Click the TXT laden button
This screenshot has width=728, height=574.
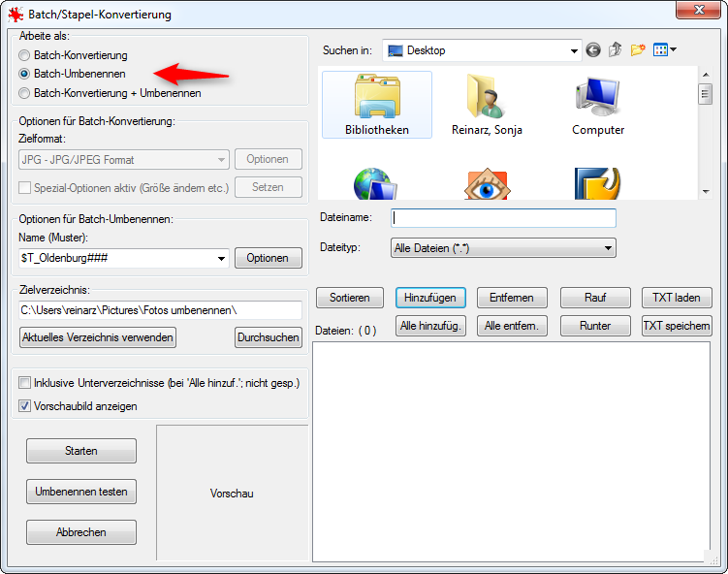677,298
